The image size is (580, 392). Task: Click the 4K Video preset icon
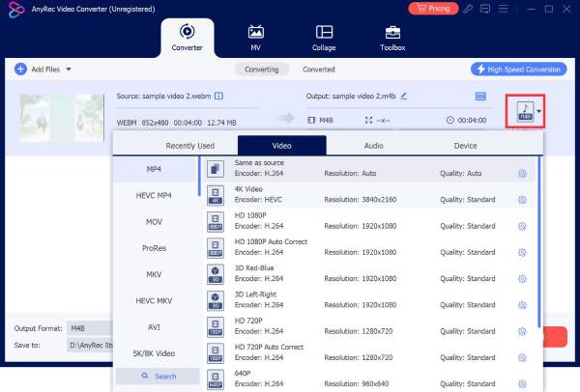tap(216, 195)
